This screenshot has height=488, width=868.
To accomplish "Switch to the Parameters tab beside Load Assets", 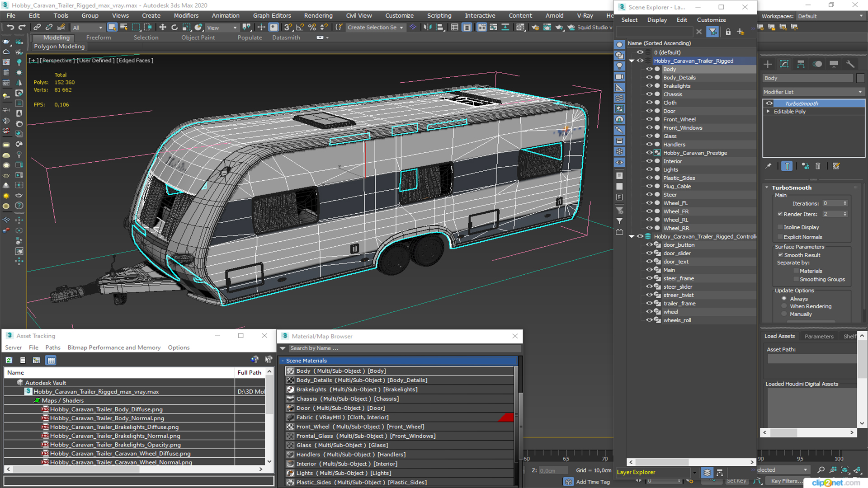I will [x=819, y=336].
